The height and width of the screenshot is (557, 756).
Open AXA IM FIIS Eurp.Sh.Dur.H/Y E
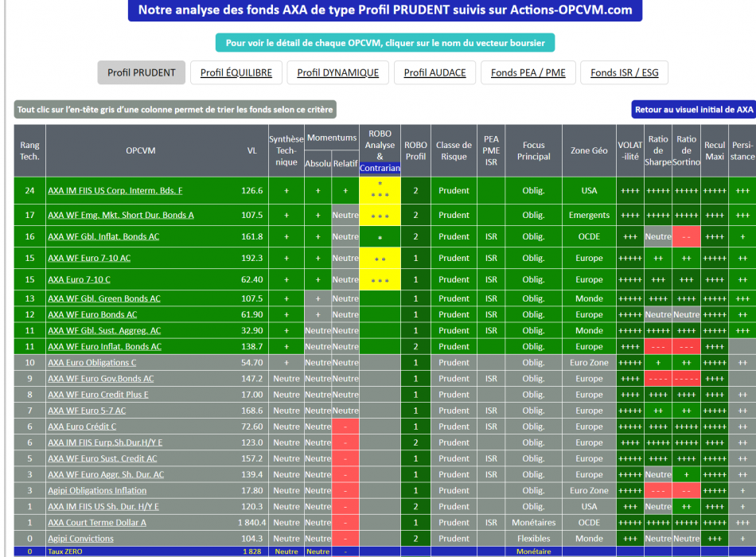pyautogui.click(x=105, y=442)
